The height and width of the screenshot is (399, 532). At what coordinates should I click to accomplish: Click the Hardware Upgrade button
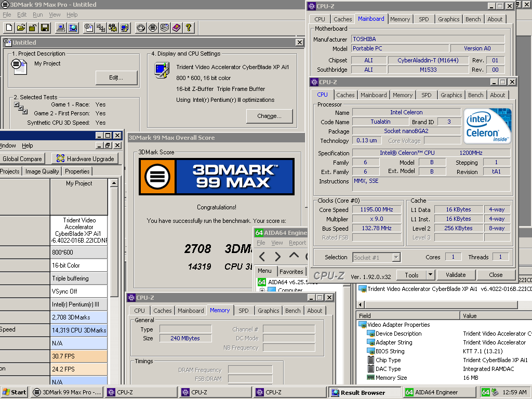click(x=85, y=159)
